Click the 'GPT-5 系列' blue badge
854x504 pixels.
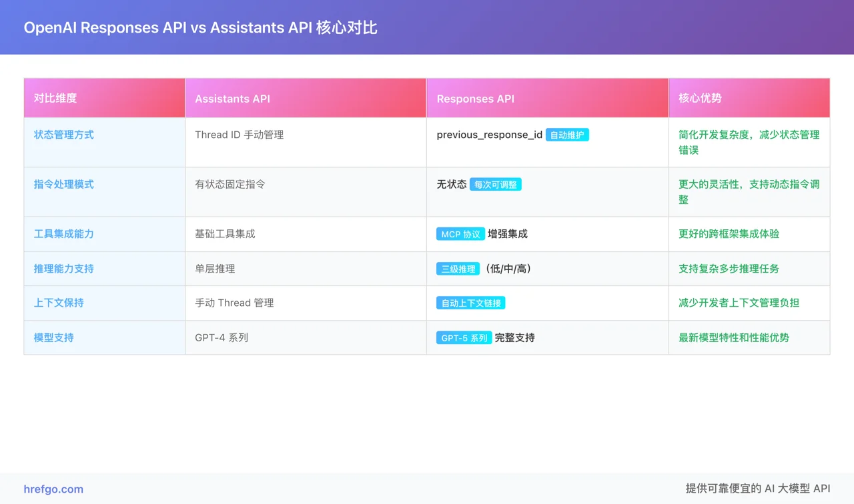coord(464,337)
